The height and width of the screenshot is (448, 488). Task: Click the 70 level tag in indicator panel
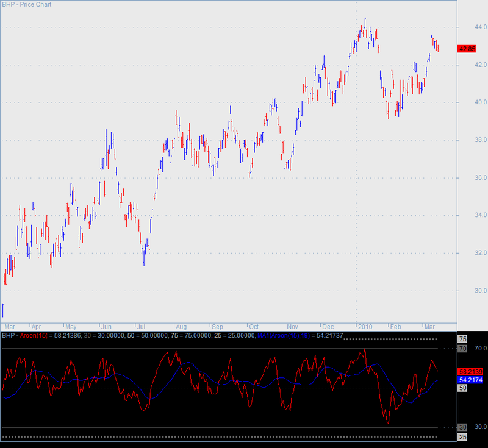(463, 349)
